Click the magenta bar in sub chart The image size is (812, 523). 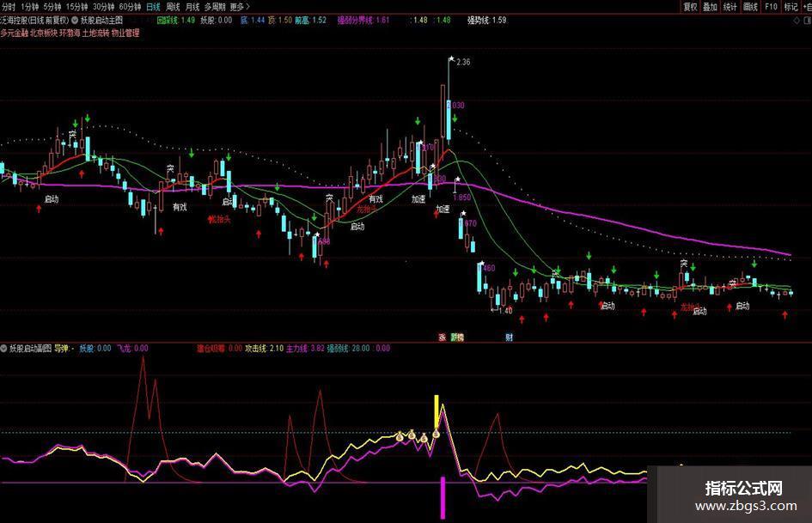click(443, 497)
